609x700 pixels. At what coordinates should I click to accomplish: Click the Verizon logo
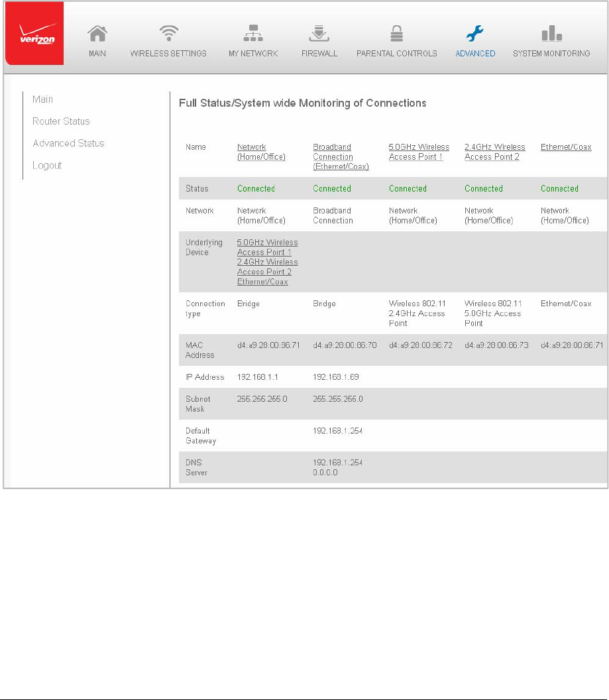[x=34, y=34]
